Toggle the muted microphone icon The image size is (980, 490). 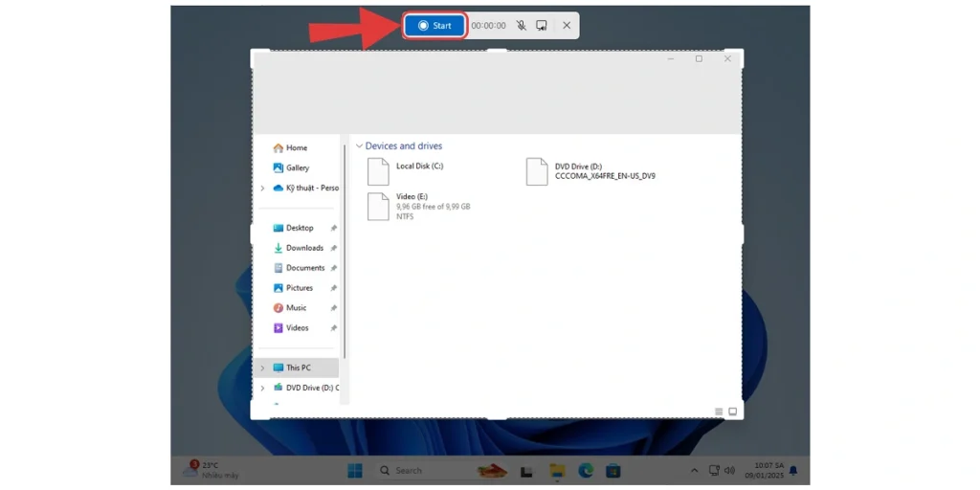click(521, 26)
